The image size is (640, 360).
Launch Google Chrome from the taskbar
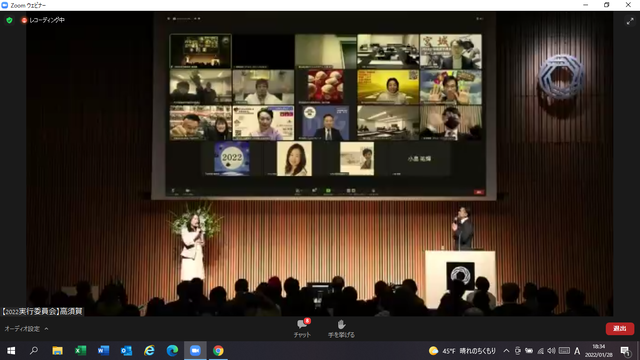click(218, 351)
